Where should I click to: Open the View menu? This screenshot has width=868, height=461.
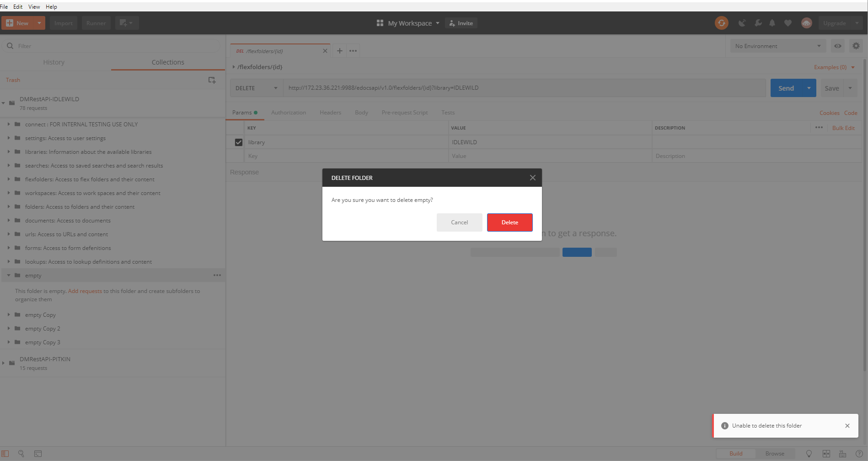pyautogui.click(x=34, y=6)
